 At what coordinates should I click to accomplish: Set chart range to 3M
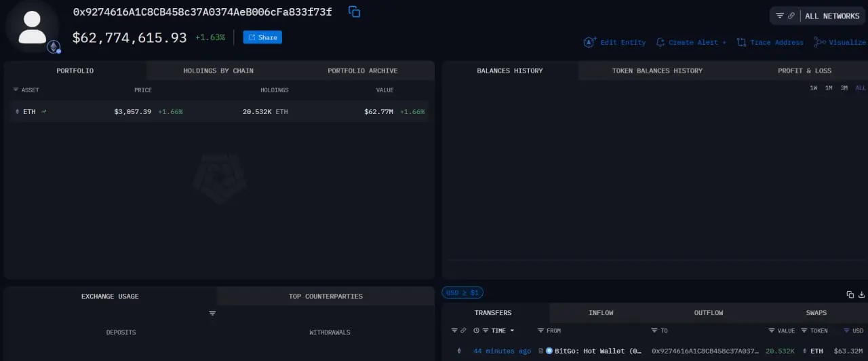click(844, 88)
